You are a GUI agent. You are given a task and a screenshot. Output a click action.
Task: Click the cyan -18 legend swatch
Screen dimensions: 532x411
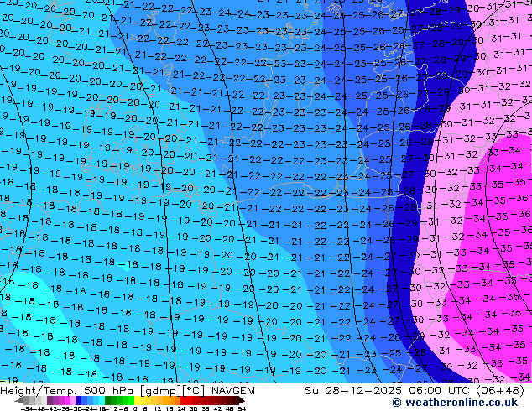point(102,401)
